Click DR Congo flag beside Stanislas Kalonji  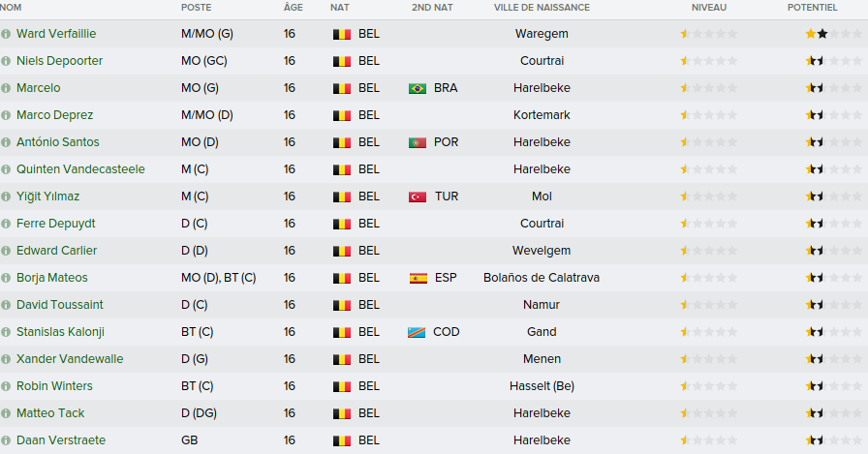pyautogui.click(x=418, y=332)
